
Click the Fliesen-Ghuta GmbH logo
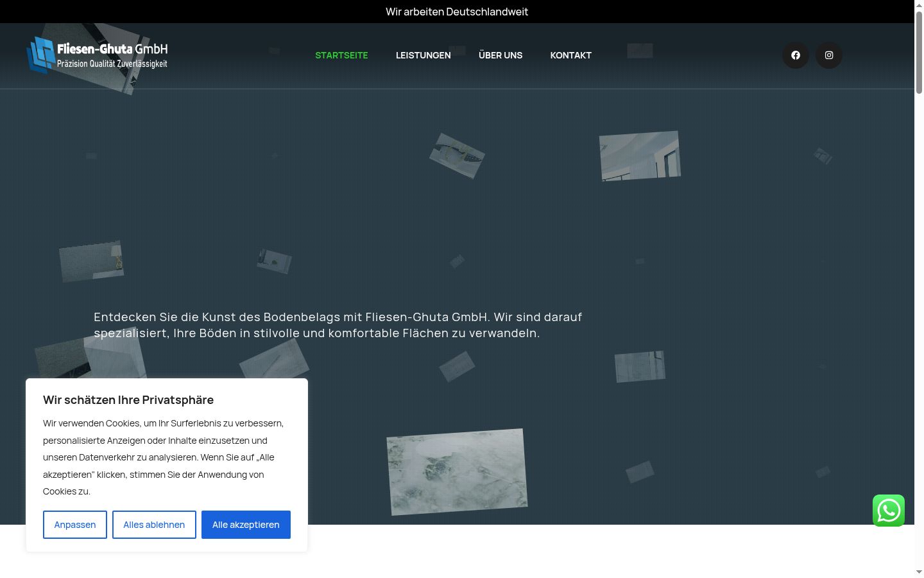tap(97, 55)
